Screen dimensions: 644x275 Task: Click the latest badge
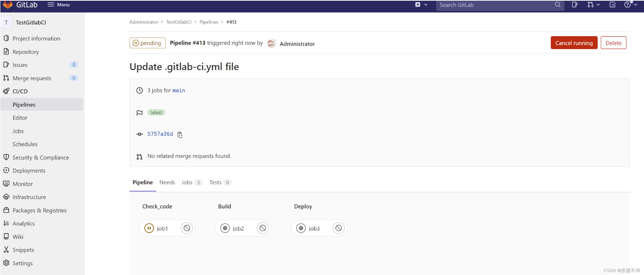click(156, 112)
